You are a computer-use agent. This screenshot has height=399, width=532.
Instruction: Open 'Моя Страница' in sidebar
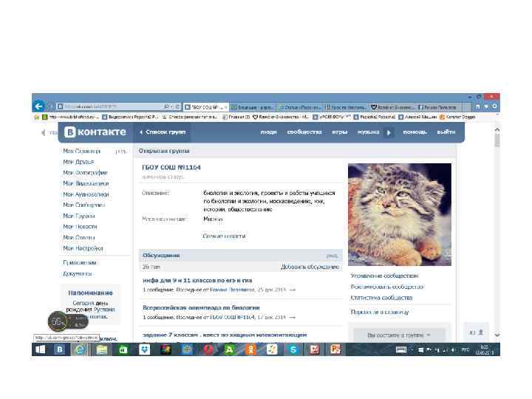(82, 151)
